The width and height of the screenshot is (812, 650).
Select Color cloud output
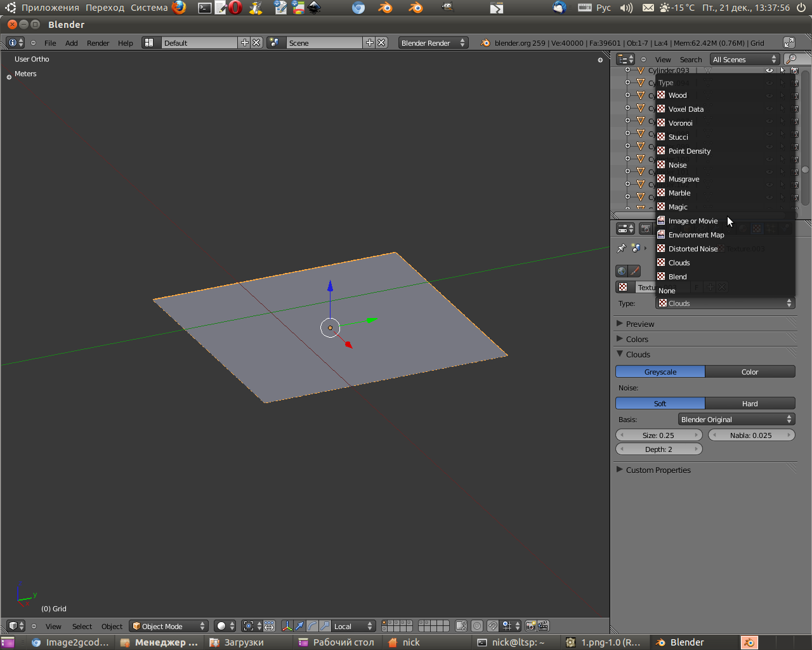(750, 372)
